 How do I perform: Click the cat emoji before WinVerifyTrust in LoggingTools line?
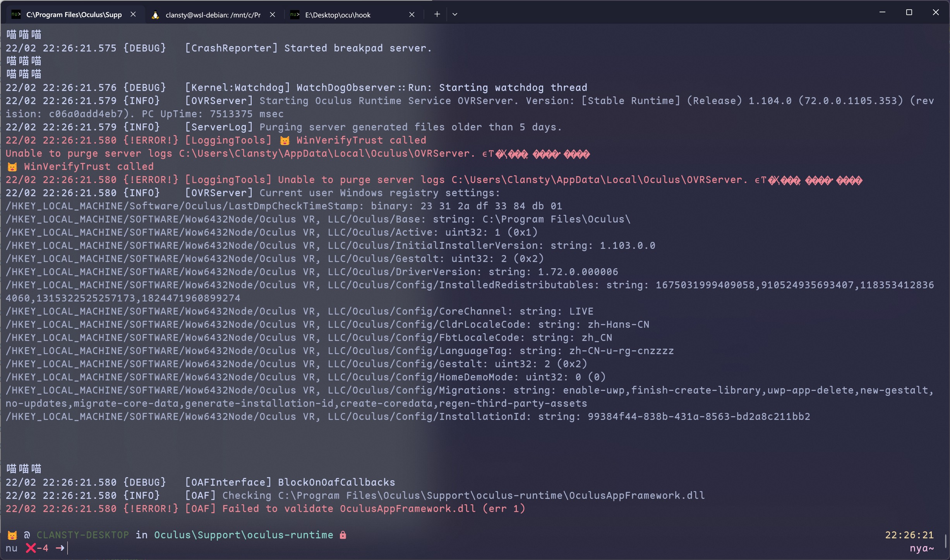[285, 140]
